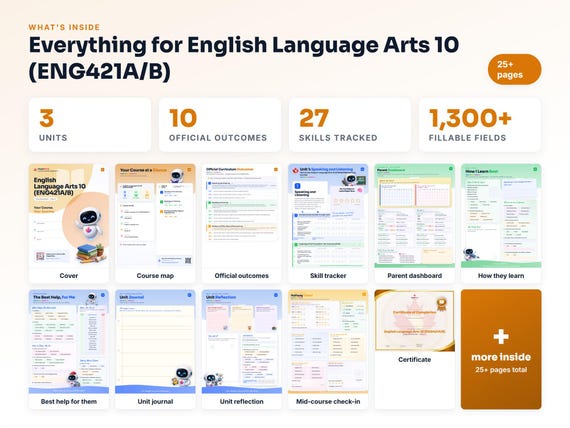
Task: Click the 'Certificate' caption label
Action: [x=415, y=359]
